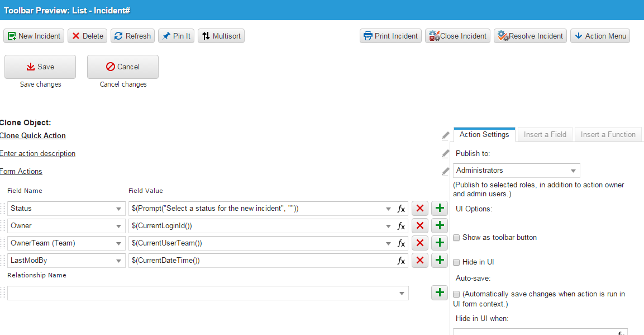Toggle the Hide in UI checkbox
Image resolution: width=644 pixels, height=335 pixels.
[x=456, y=262]
